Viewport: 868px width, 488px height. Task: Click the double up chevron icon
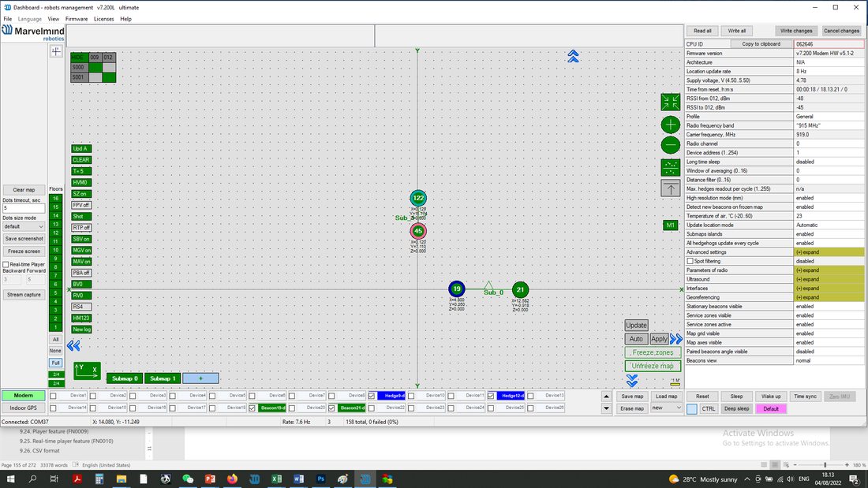pos(573,56)
